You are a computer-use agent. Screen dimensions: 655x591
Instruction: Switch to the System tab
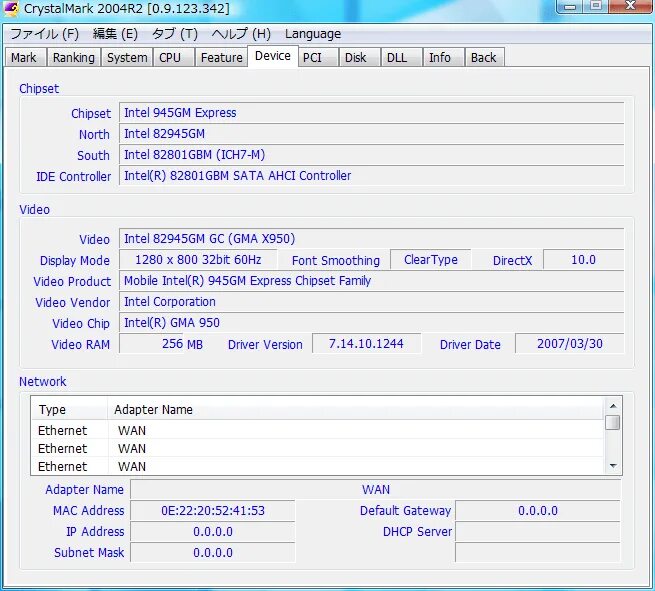(x=127, y=57)
